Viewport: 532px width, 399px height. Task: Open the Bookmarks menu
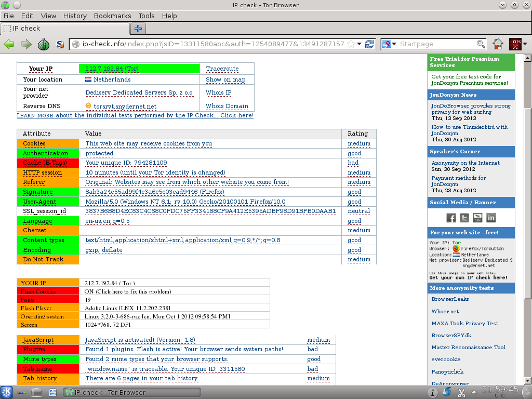[112, 16]
